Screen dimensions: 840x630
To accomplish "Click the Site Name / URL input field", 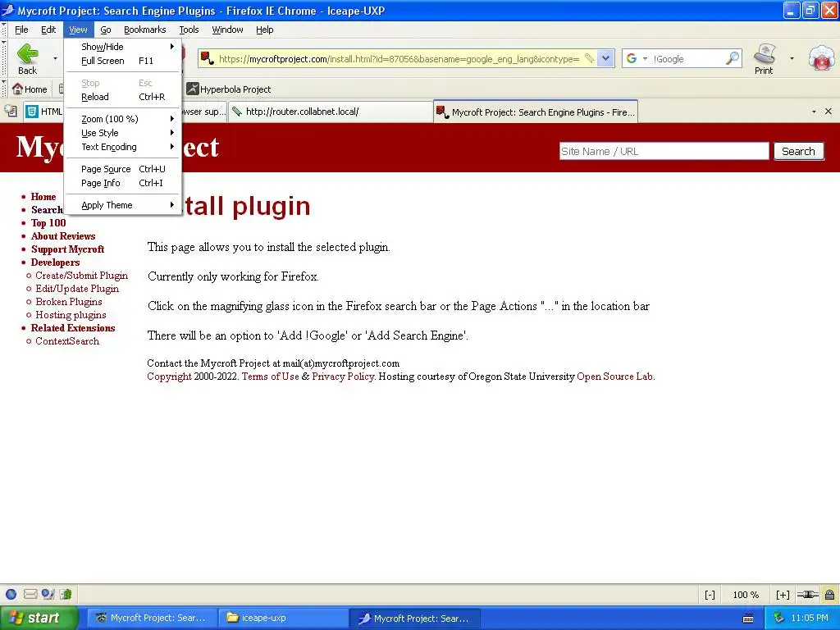I will (x=664, y=151).
